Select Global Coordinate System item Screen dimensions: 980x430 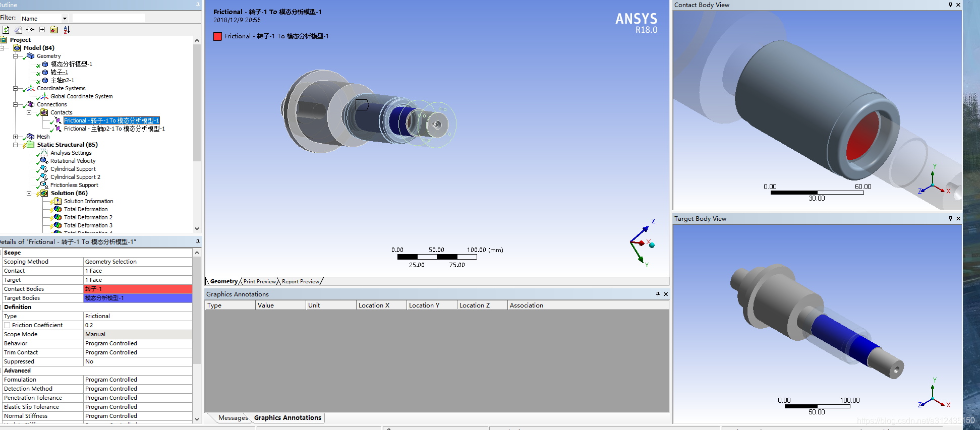coord(81,96)
